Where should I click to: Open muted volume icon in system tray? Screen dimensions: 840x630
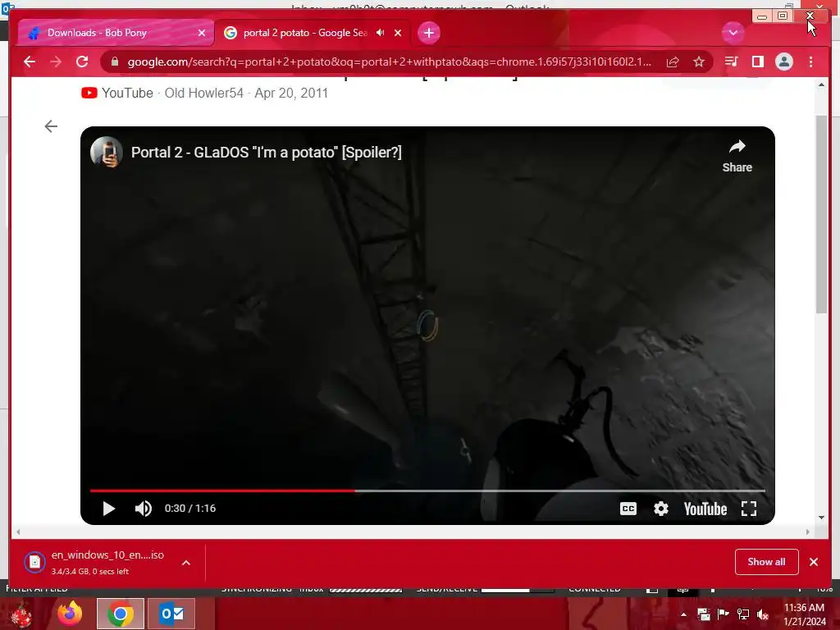coord(762,614)
